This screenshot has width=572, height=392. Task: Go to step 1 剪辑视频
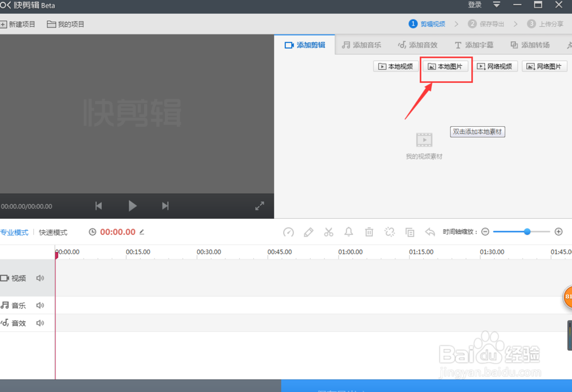(427, 24)
